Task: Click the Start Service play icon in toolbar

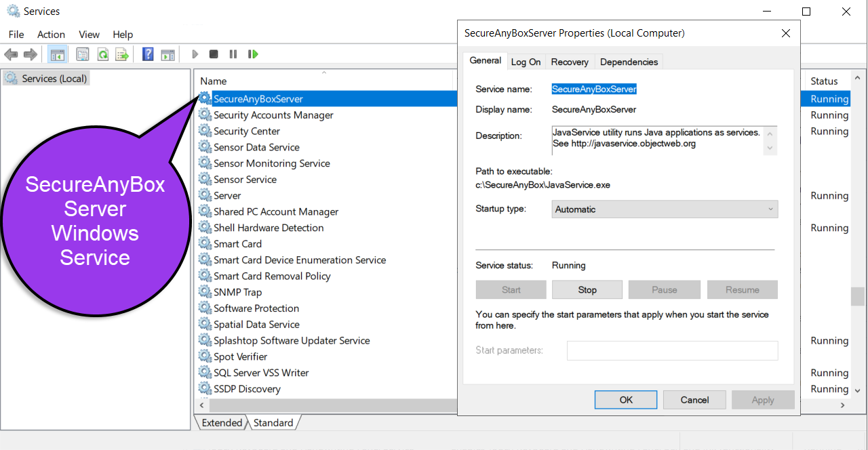Action: (195, 54)
